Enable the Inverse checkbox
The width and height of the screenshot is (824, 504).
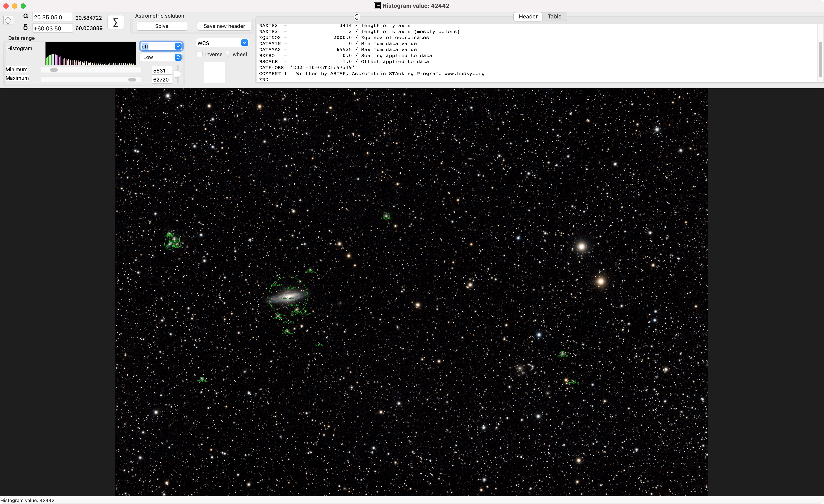click(x=200, y=54)
